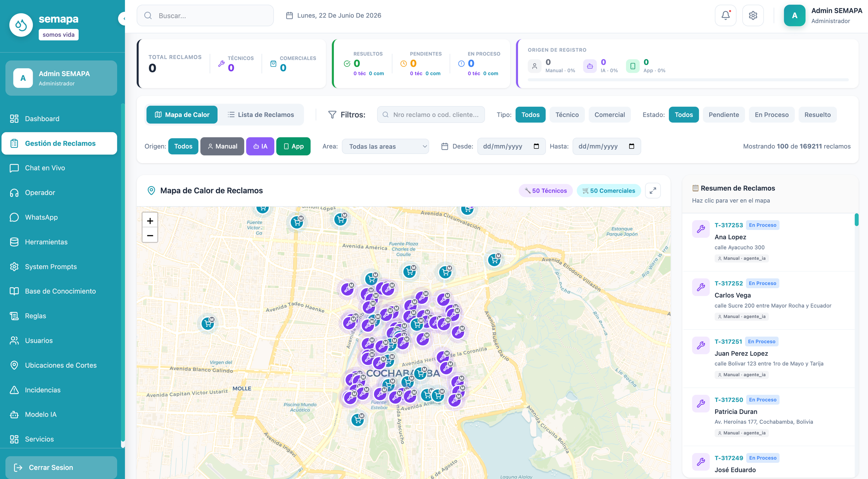Click the 'Nro reclamo o cod. cliente' field
This screenshot has height=479, width=868.
[x=431, y=115]
